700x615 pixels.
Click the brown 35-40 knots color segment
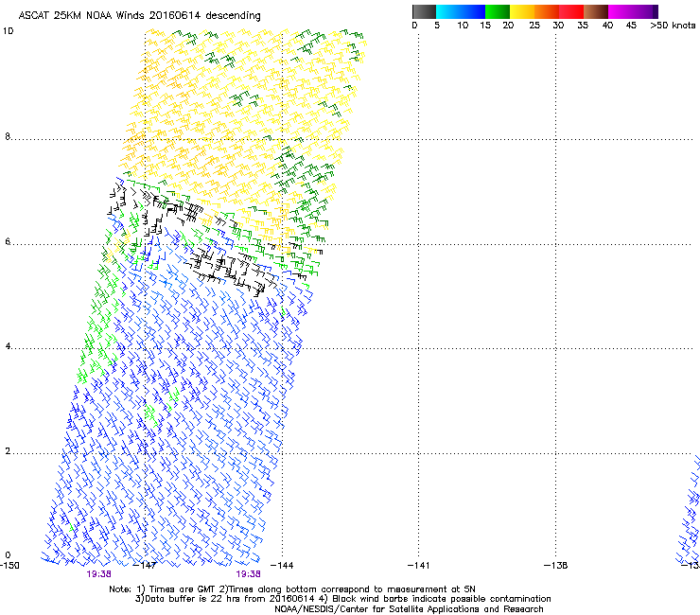(596, 11)
